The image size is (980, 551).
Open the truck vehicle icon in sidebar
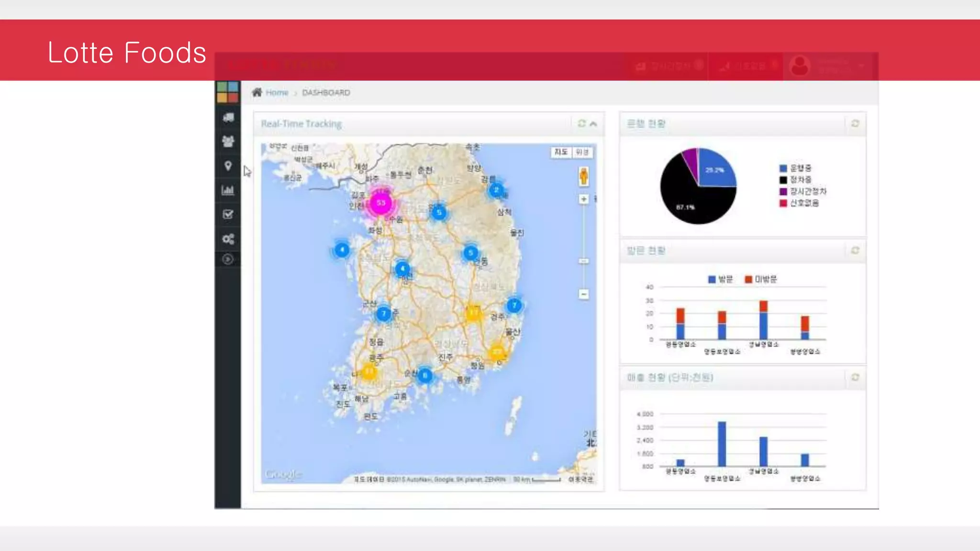click(x=228, y=118)
